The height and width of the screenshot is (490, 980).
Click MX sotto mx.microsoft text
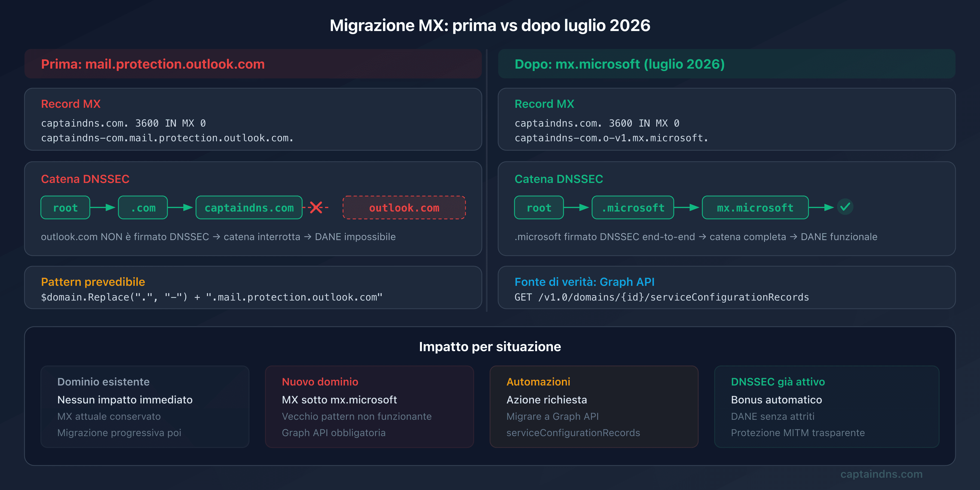coord(339,399)
